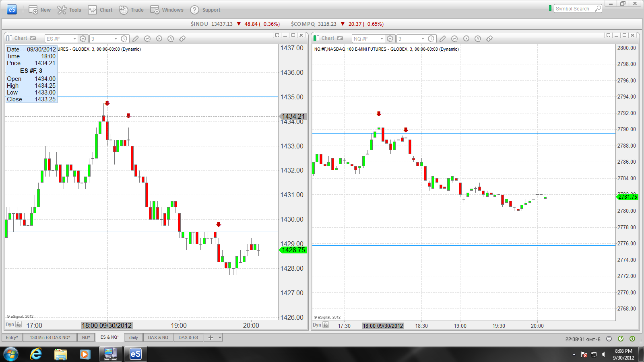Click the $COMPQ ticker quote

[337, 24]
